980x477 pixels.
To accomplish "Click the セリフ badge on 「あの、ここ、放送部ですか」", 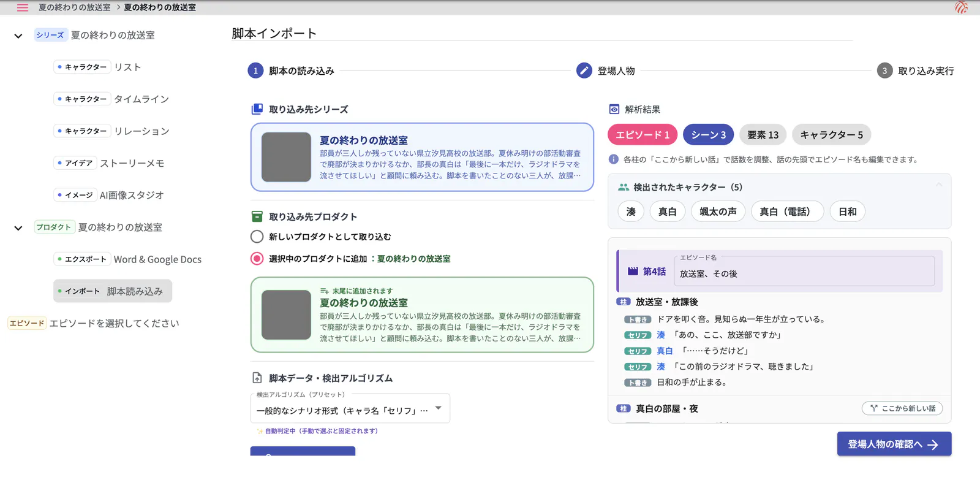I will (638, 335).
